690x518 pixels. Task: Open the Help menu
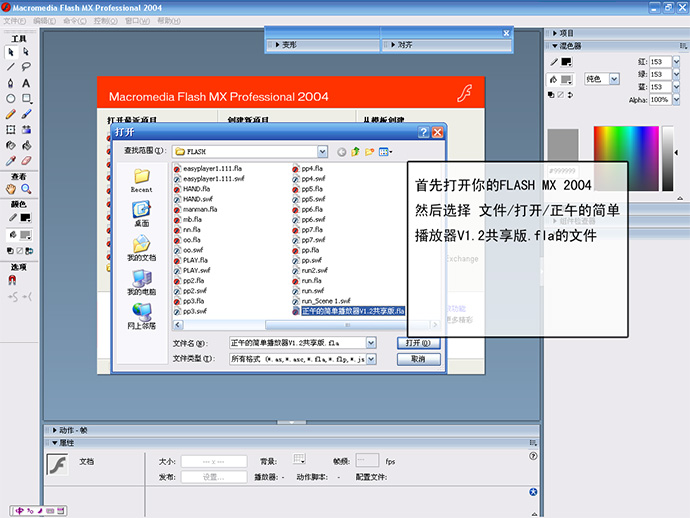point(169,21)
